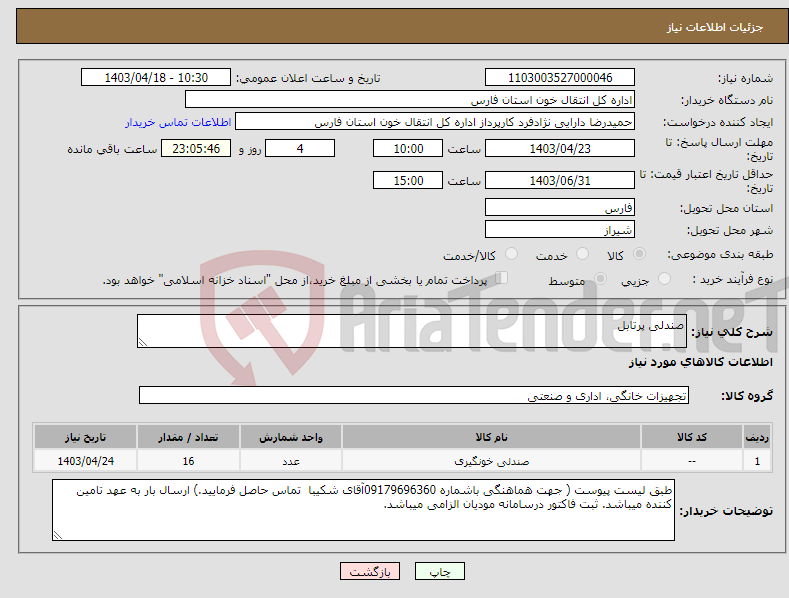Click the توضیحات خریدار text area

[363, 510]
